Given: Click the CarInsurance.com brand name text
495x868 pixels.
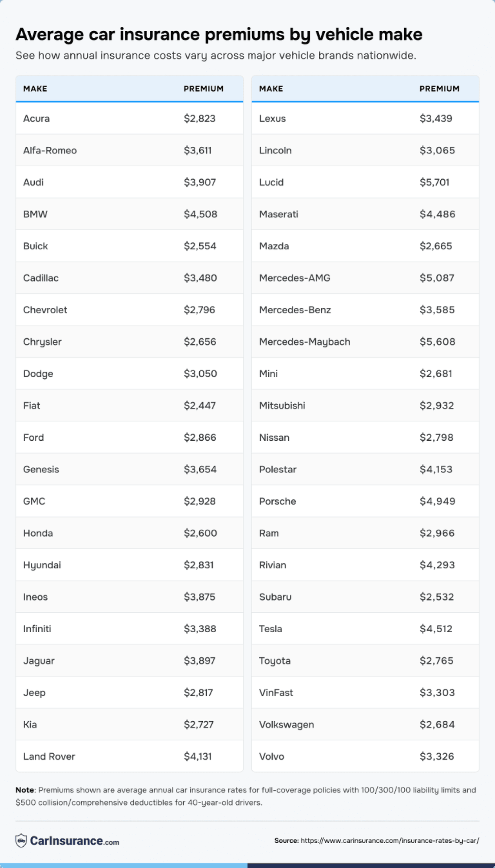Looking at the screenshot, I should 74,841.
